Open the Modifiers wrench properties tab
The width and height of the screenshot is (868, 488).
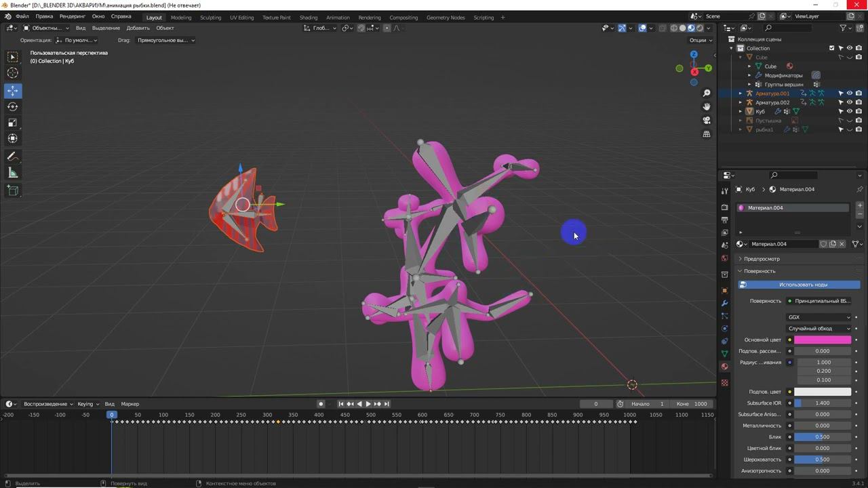pyautogui.click(x=725, y=303)
